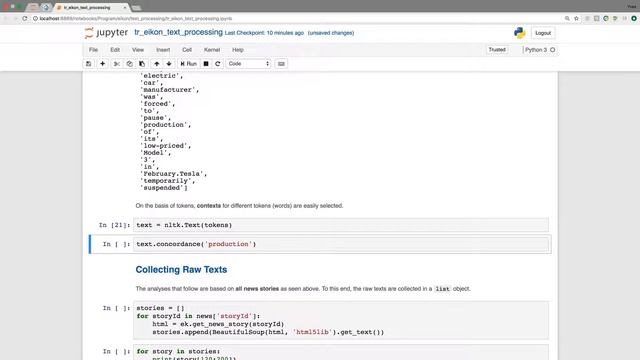
Task: Copy selected cells using the toolbar icon
Action: tap(129, 64)
